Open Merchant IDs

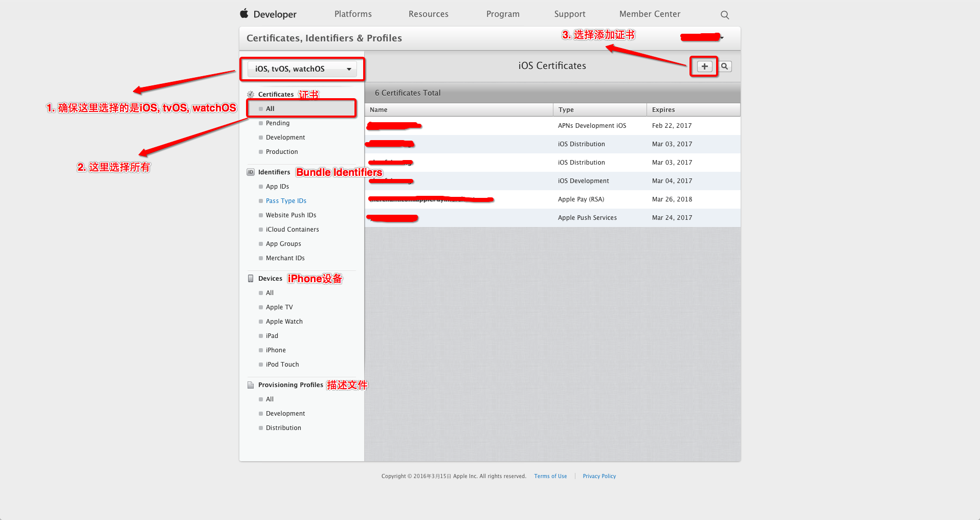tap(285, 258)
